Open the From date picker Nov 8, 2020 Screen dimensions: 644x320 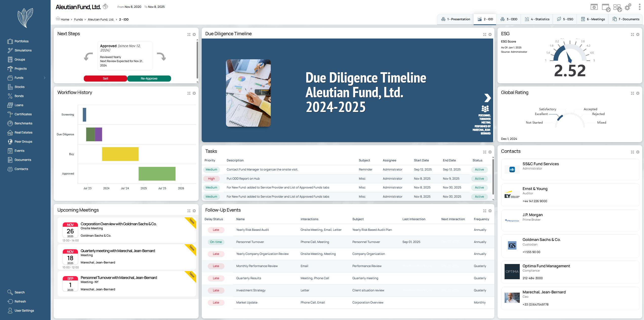133,7
